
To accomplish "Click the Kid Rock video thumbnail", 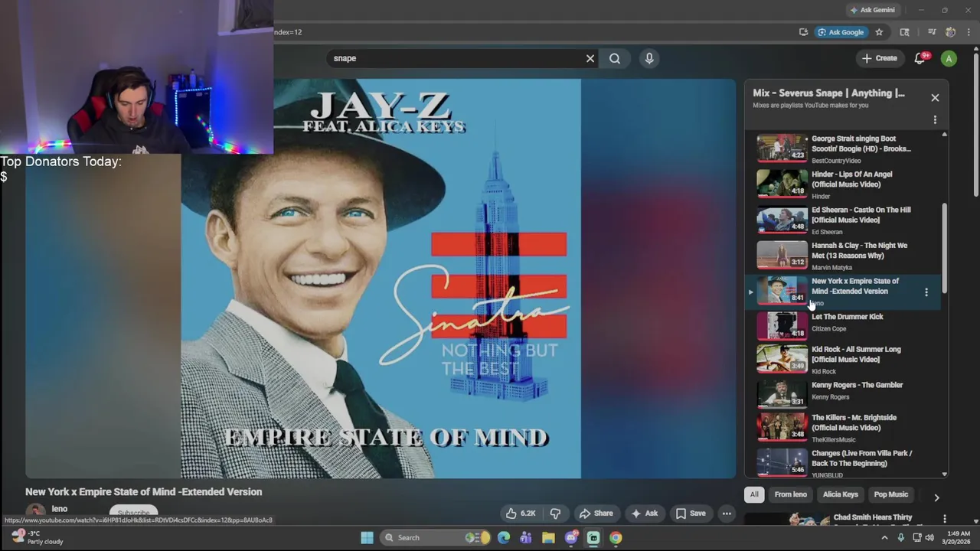I will coord(782,359).
